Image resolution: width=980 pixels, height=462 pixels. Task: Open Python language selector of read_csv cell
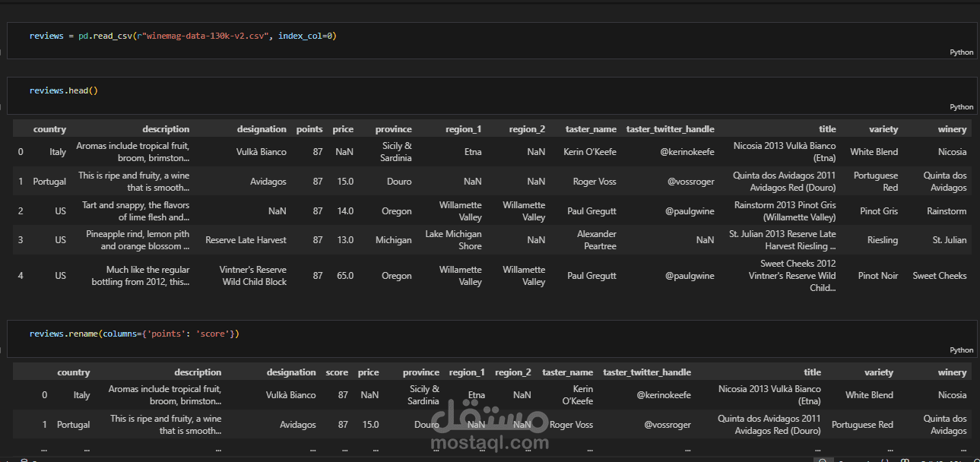coord(961,52)
